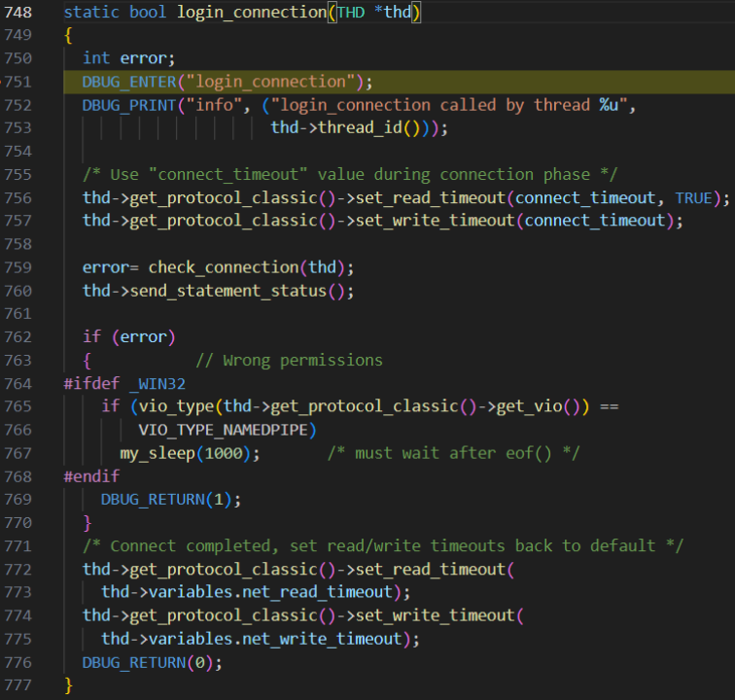
Task: Click set_read_timeout on line 756
Action: coord(431,198)
